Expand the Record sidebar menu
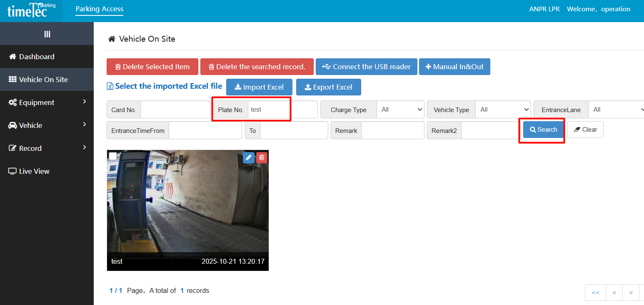Screen dimensions: 644x305 pos(47,148)
